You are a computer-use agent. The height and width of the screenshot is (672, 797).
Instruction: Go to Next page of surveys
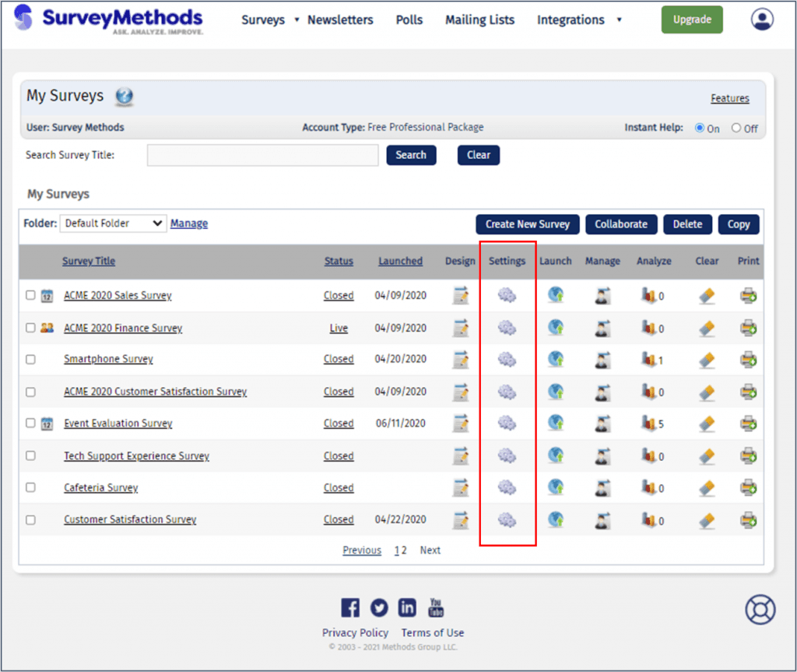(430, 551)
